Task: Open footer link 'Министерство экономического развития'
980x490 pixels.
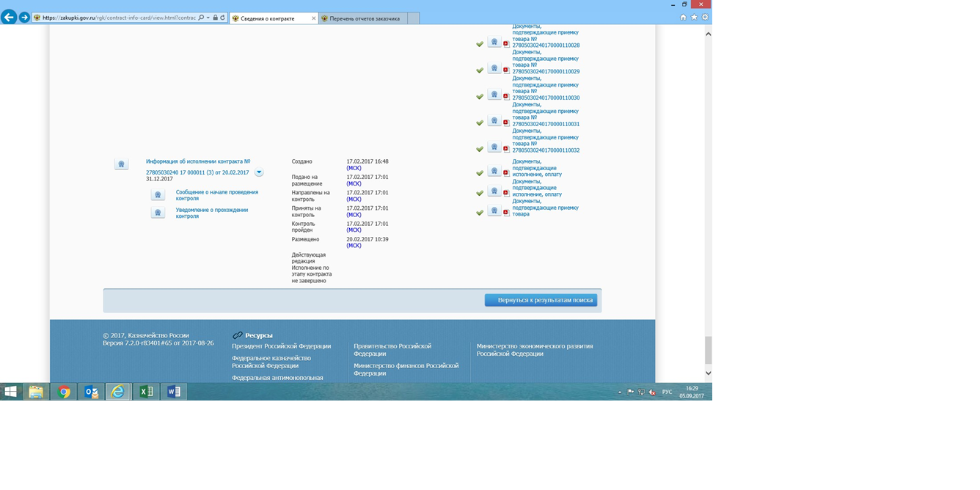Action: point(535,350)
